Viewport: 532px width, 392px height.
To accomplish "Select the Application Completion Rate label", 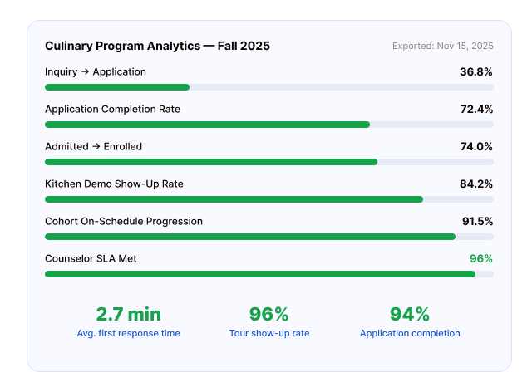I will pyautogui.click(x=112, y=109).
